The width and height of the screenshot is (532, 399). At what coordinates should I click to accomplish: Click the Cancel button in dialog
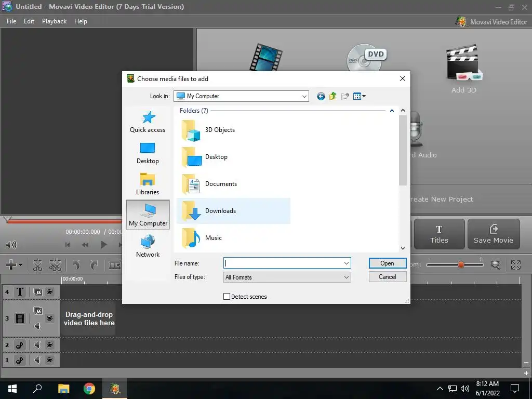388,277
